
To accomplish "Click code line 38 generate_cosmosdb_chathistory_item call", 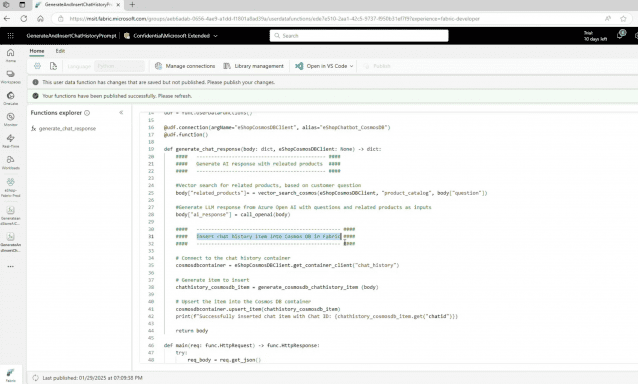I will [277, 287].
